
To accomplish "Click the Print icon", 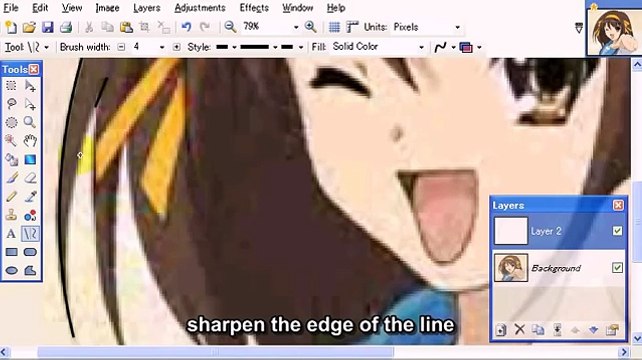I will (x=66, y=27).
